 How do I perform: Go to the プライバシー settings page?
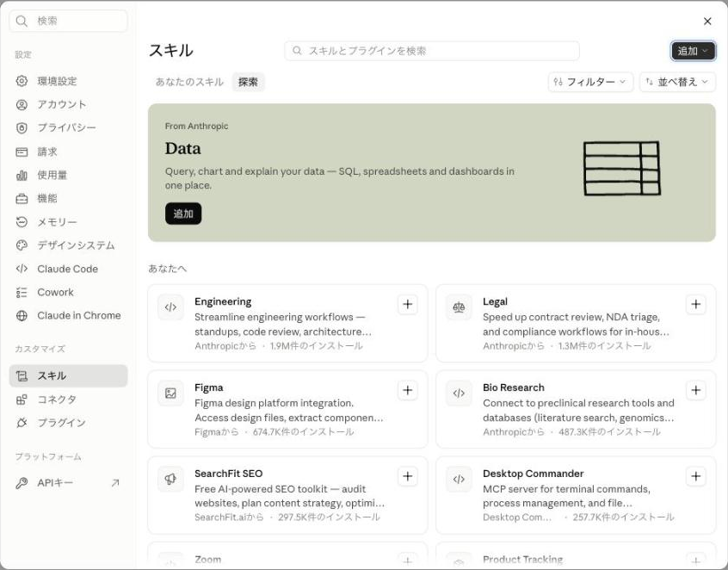(68, 127)
